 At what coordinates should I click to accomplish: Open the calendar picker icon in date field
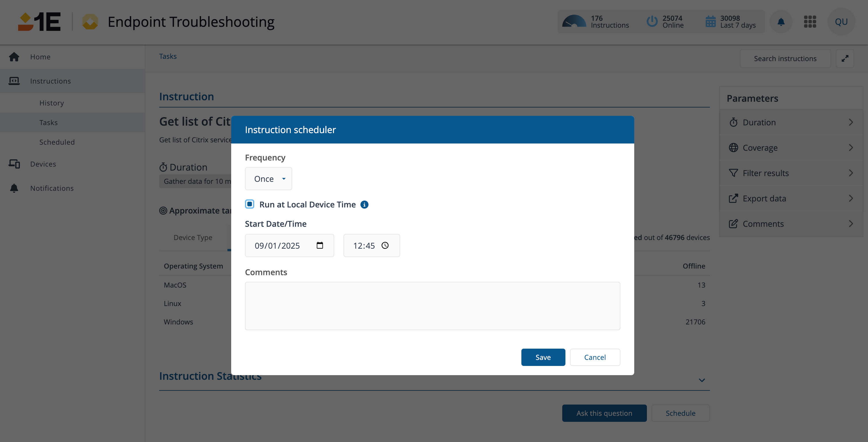tap(320, 245)
